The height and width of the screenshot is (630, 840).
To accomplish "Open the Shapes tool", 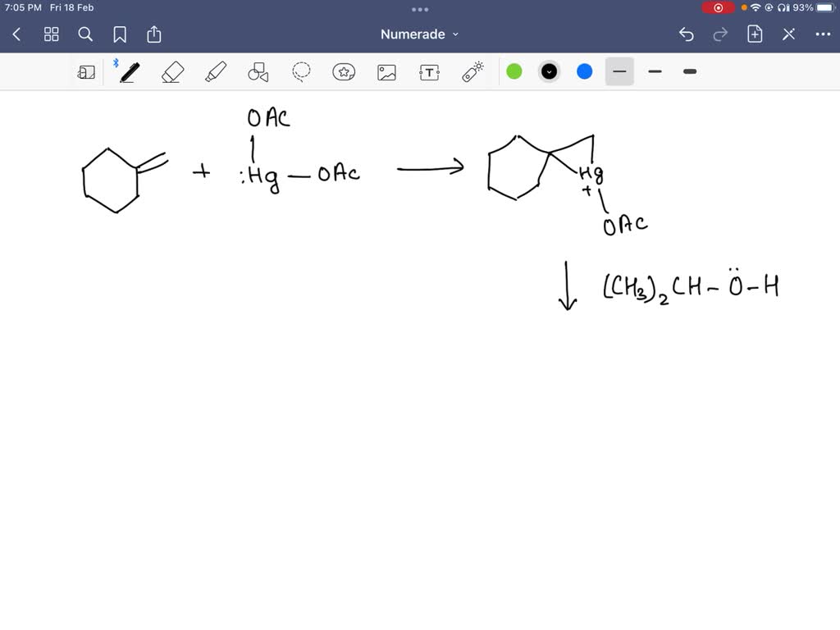I will 258,71.
